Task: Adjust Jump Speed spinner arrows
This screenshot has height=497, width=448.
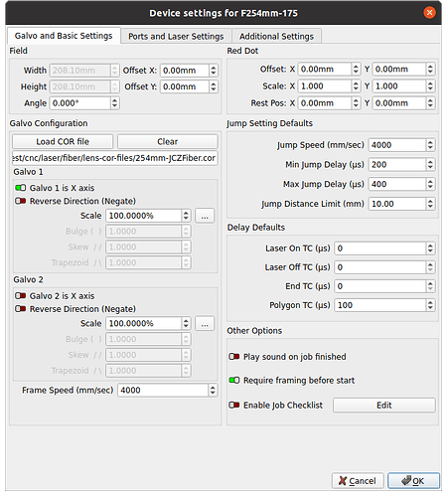Action: (430, 145)
